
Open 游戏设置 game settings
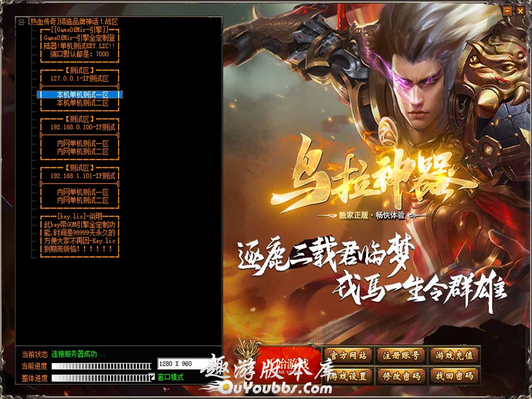coord(348,377)
